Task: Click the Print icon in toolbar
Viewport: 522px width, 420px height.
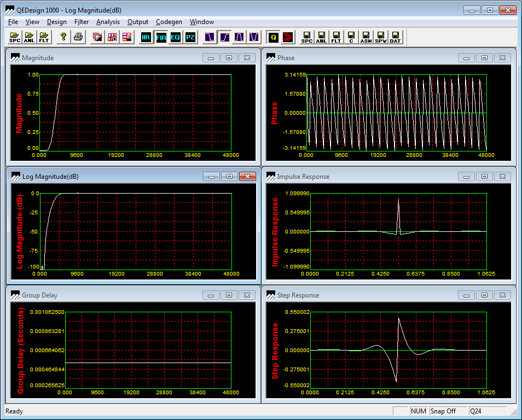Action: click(78, 37)
